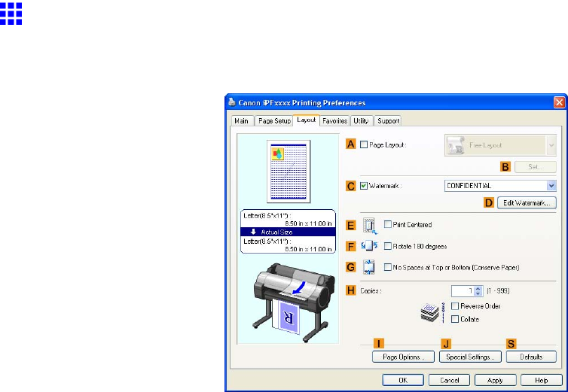The height and width of the screenshot is (392, 568).
Task: Click the Edit Watermark button
Action: (527, 202)
